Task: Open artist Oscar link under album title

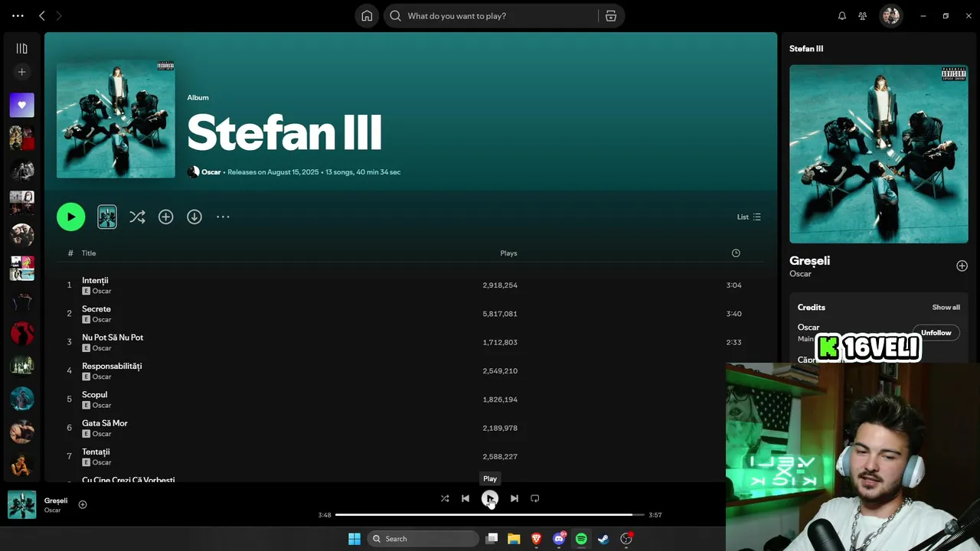Action: click(x=211, y=172)
